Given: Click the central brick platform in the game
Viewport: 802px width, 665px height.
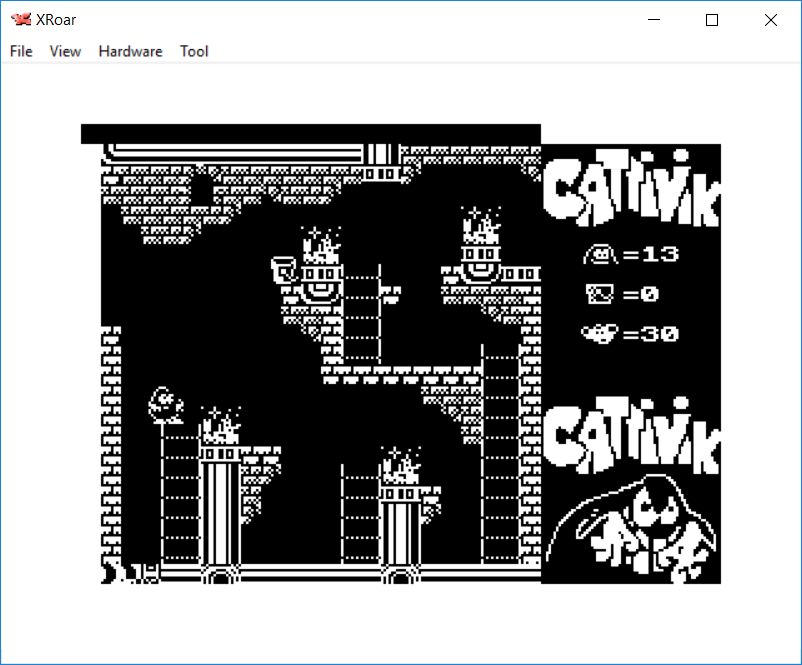Looking at the screenshot, I should pos(400,375).
